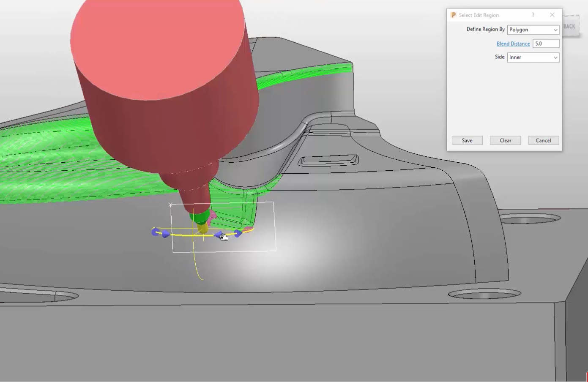This screenshot has height=382, width=588.
Task: Click the BACK button behind the dialog
Action: pyautogui.click(x=570, y=27)
